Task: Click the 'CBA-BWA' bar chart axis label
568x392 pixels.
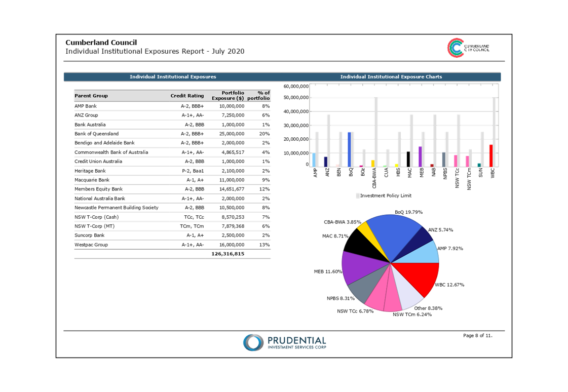Action: point(374,178)
